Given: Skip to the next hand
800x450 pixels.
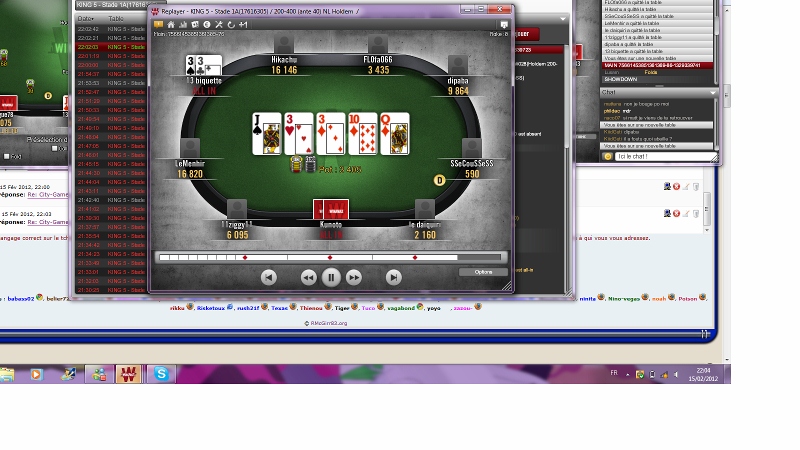Looking at the screenshot, I should coord(393,277).
